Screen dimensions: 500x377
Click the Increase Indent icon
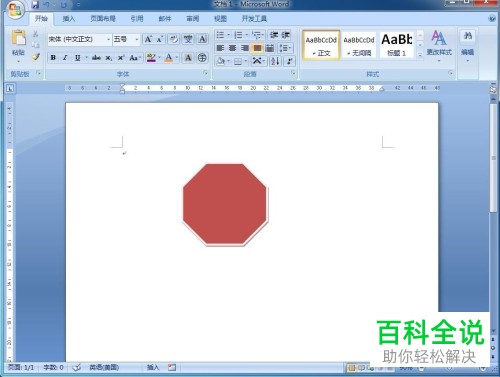tap(286, 35)
